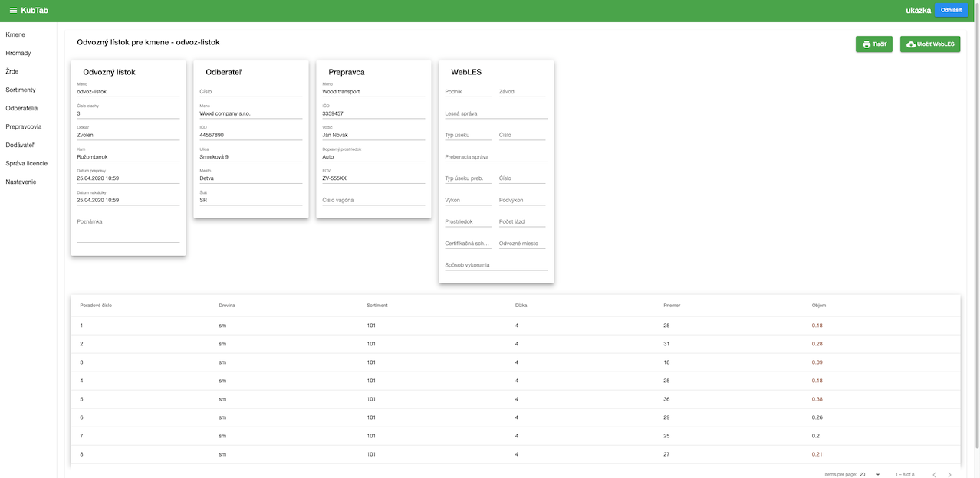Click the Poznámka note field
Viewport: 980px width, 478px height.
[x=128, y=231]
